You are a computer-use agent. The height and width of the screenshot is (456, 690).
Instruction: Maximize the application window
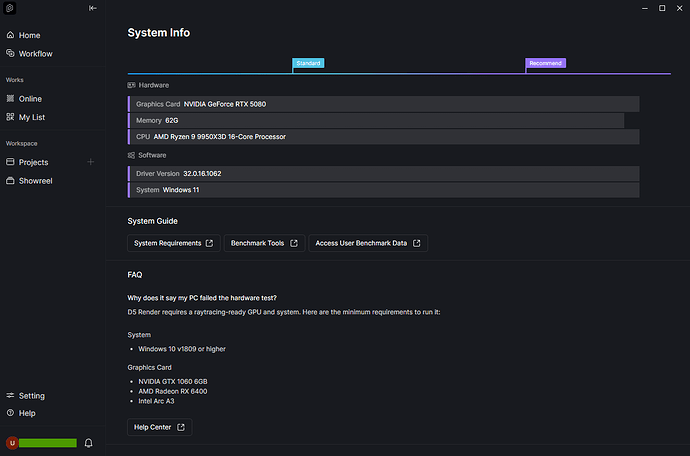click(662, 8)
